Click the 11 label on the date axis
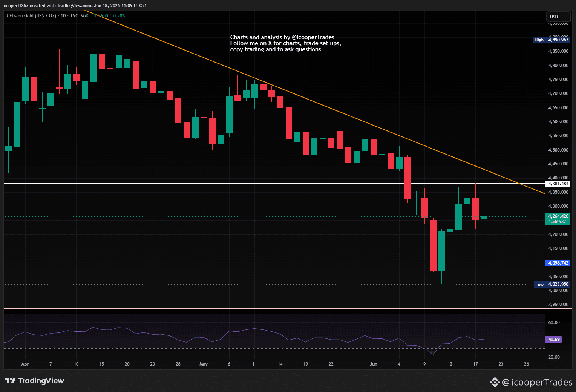This screenshot has height=392, width=576. tap(254, 364)
